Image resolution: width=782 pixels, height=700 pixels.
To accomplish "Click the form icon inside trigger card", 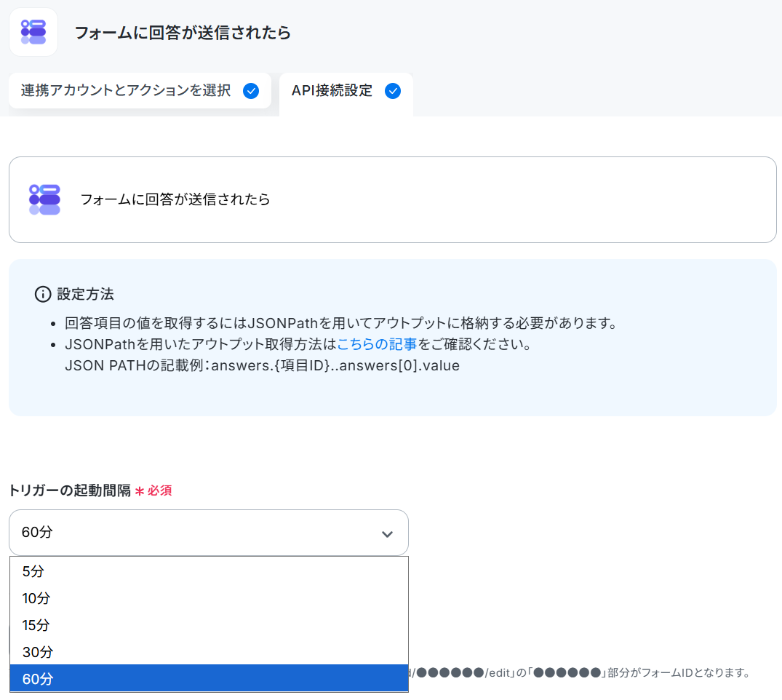I will [x=44, y=199].
